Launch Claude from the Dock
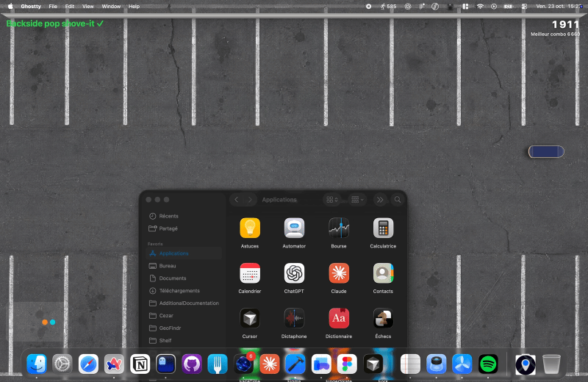 point(269,364)
